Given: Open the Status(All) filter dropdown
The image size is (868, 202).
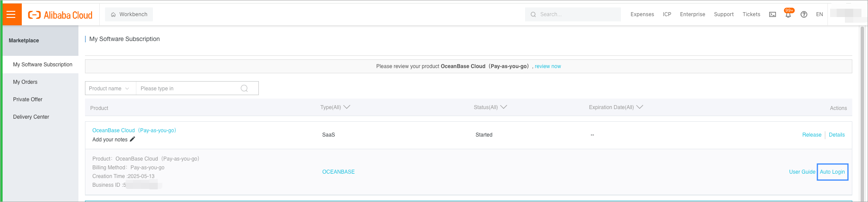Looking at the screenshot, I should (x=490, y=107).
